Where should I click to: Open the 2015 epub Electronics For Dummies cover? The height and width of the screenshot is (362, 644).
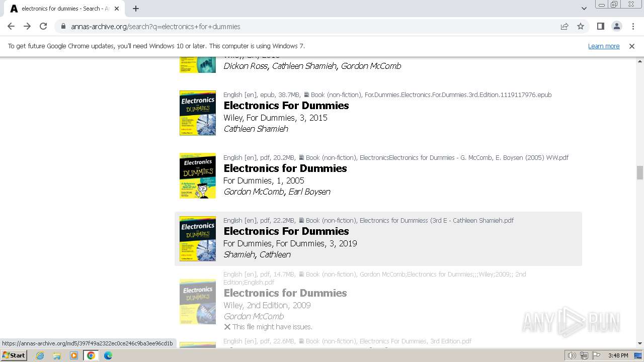click(x=198, y=113)
